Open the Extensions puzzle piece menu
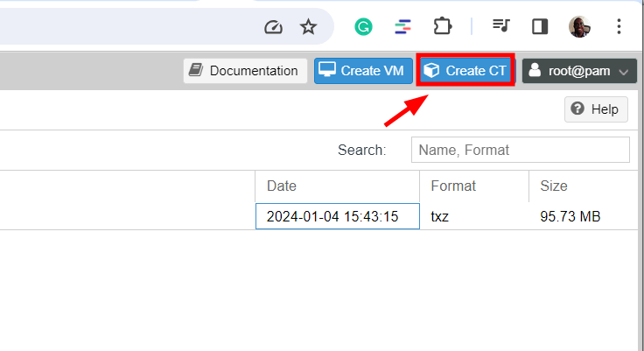644x351 pixels. 443,27
